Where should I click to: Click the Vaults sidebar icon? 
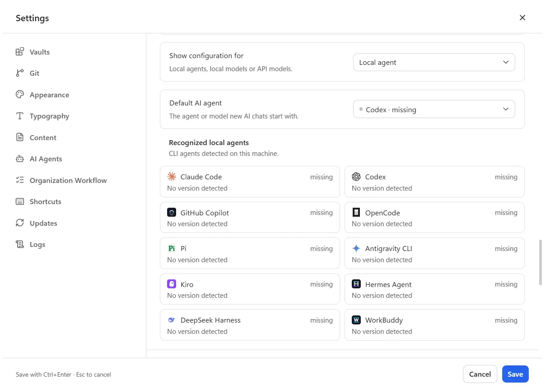coord(20,52)
